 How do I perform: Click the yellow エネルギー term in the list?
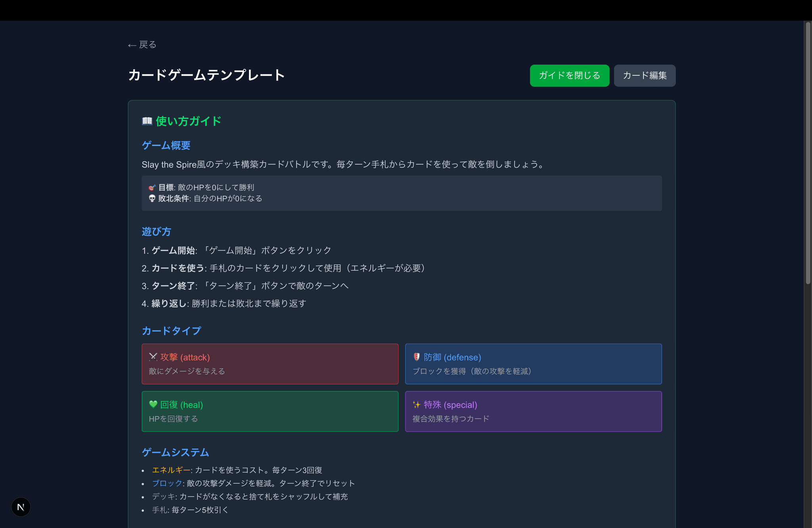[171, 470]
